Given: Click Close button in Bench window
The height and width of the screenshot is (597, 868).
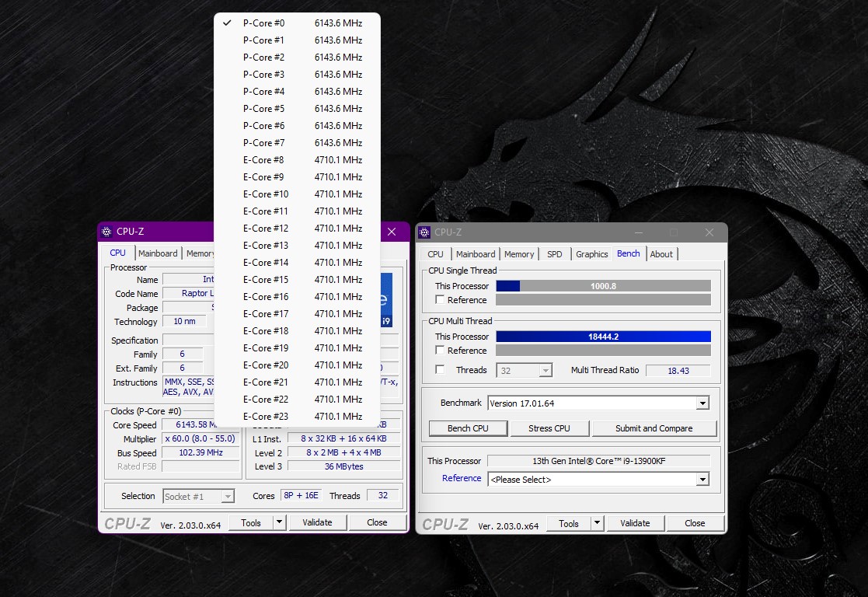Looking at the screenshot, I should pos(695,523).
